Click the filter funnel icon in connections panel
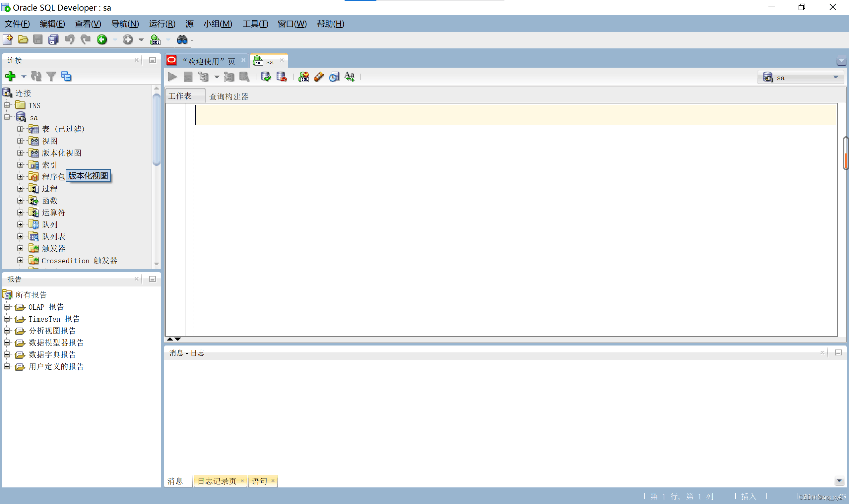The width and height of the screenshot is (849, 504). coord(51,76)
